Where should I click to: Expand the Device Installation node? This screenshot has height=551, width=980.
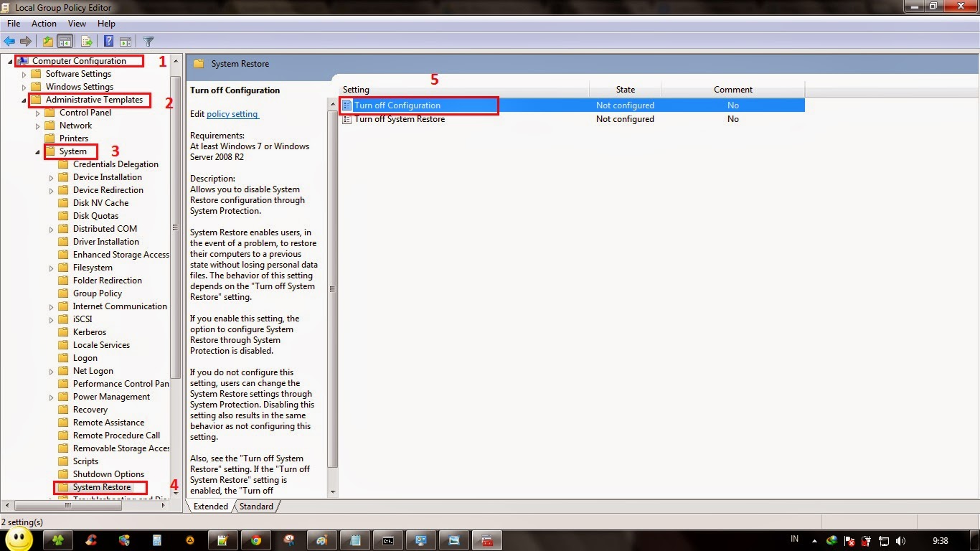[51, 176]
